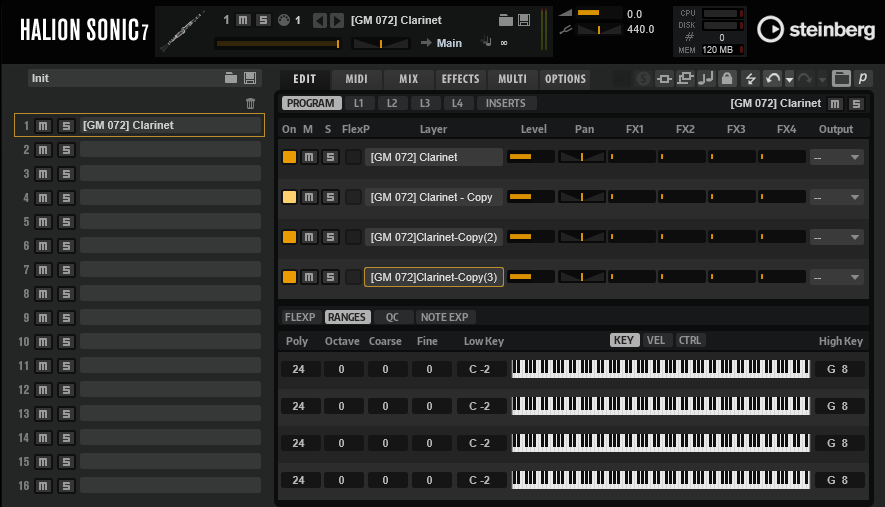885x507 pixels.
Task: Click the polyphony hand icon in header
Action: click(486, 42)
